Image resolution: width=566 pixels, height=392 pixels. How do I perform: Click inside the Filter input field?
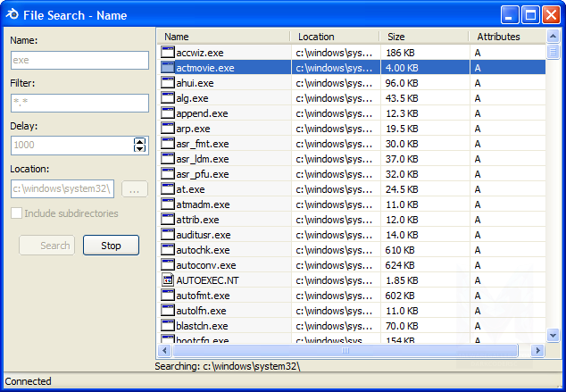pyautogui.click(x=79, y=103)
